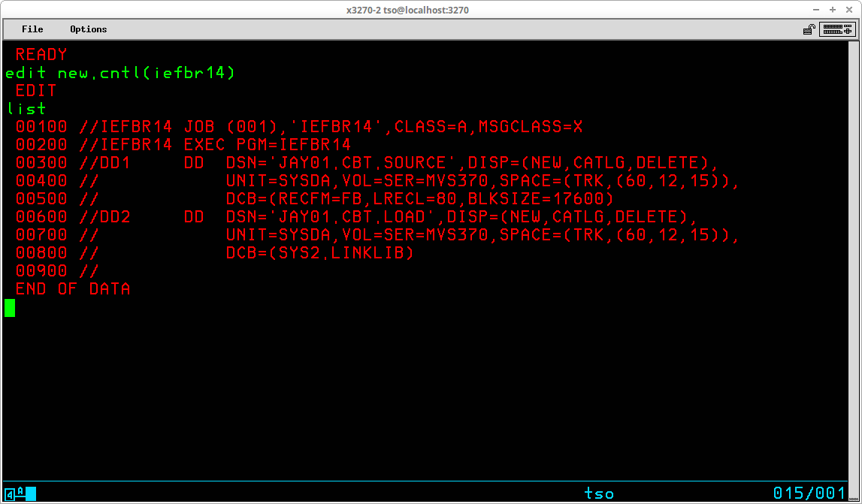Click the status bar connection indicator
This screenshot has height=504, width=862.
[20, 493]
